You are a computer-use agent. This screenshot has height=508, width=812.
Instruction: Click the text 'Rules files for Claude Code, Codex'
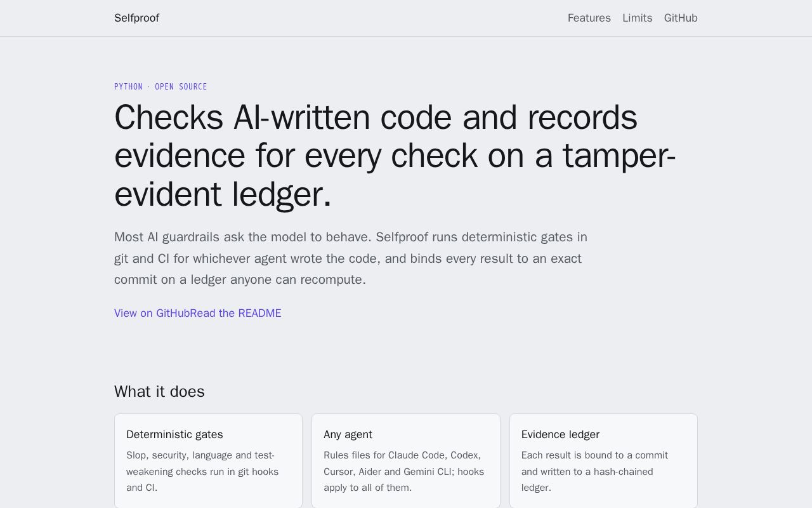(x=403, y=471)
